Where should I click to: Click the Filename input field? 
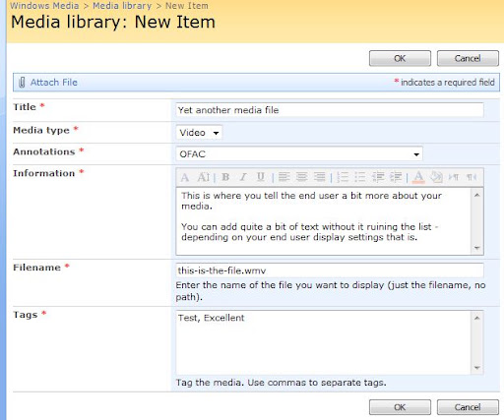click(x=330, y=270)
